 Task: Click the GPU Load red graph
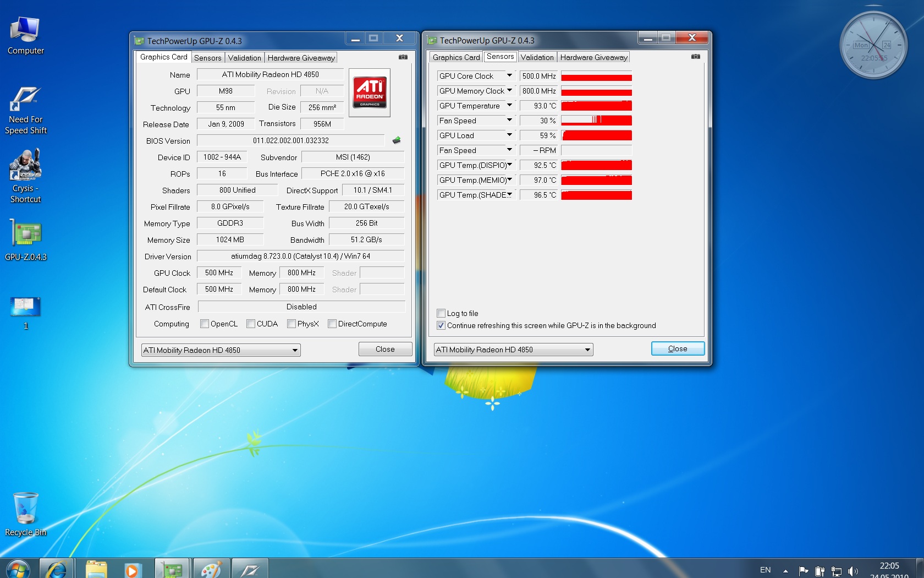tap(596, 135)
